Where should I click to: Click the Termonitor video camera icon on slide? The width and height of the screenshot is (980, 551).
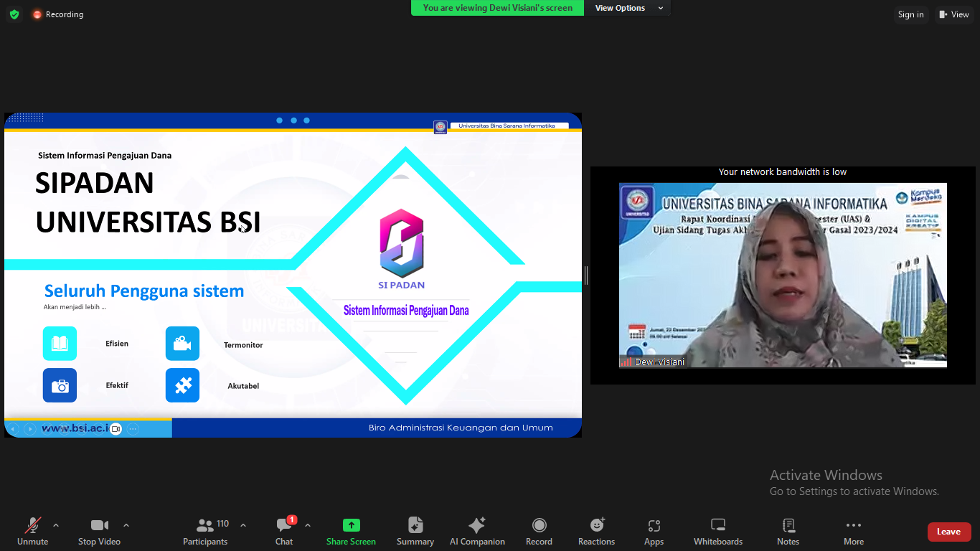182,344
